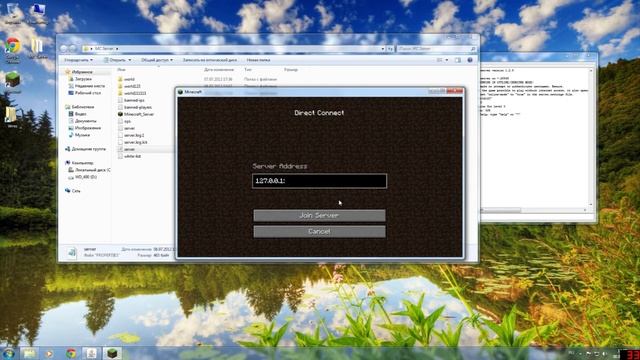This screenshot has width=640, height=360.
Task: Select the white-list file
Action: [133, 156]
